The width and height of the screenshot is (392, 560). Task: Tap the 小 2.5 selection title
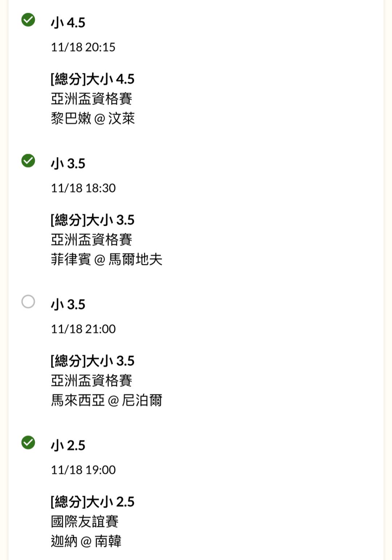[68, 445]
